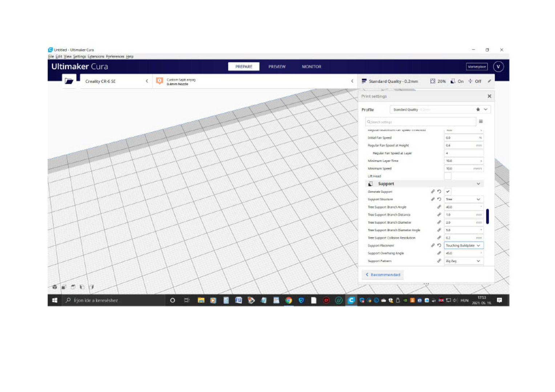Open File Explorer from the taskbar
The width and height of the screenshot is (555, 392).
point(201,300)
